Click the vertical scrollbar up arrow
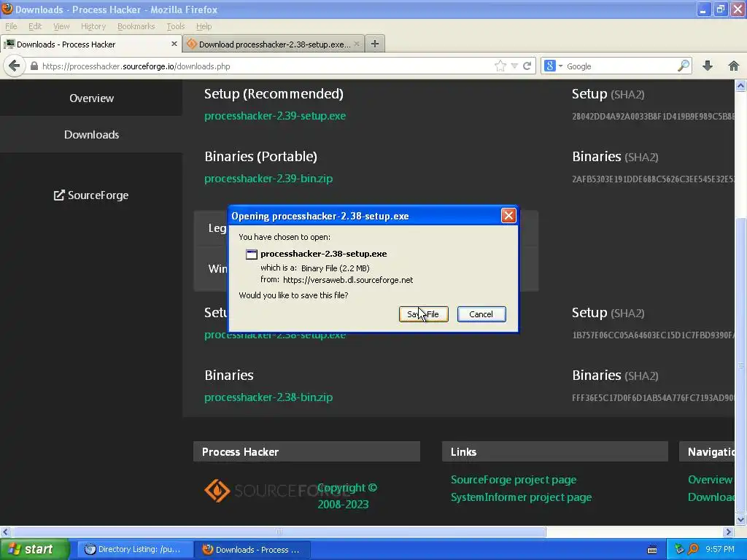This screenshot has height=560, width=747. (x=740, y=86)
